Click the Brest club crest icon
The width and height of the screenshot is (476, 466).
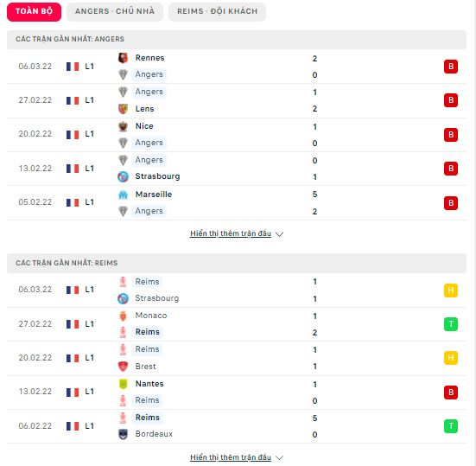pos(123,367)
